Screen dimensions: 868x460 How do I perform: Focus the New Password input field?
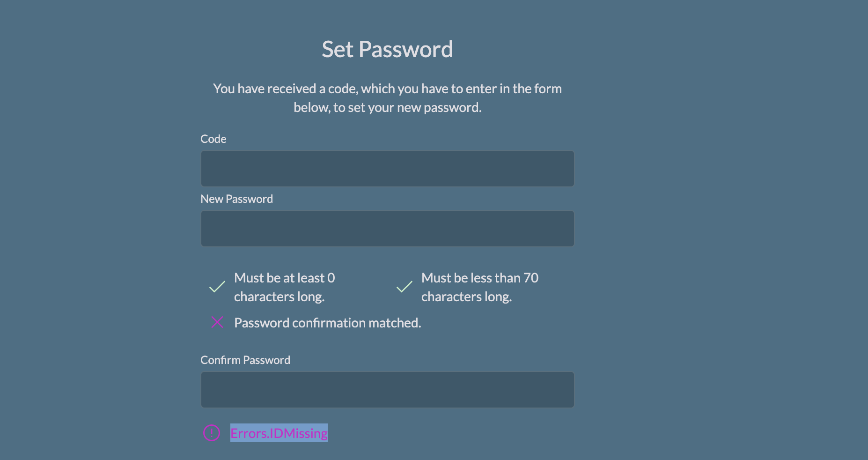387,229
